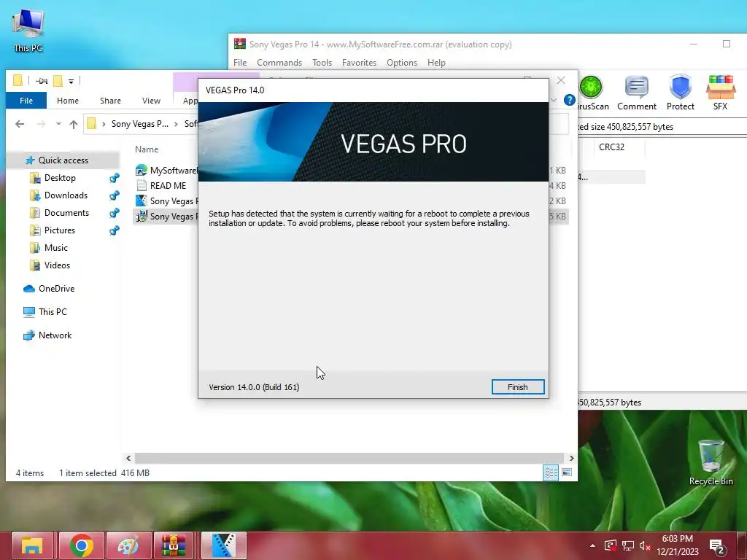Open Documents in the navigation pane
747x560 pixels.
[66, 213]
